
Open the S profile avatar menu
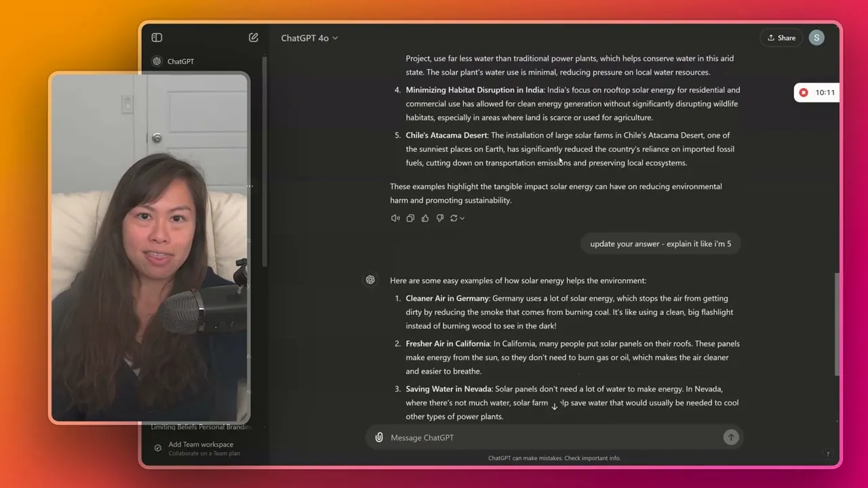point(816,38)
